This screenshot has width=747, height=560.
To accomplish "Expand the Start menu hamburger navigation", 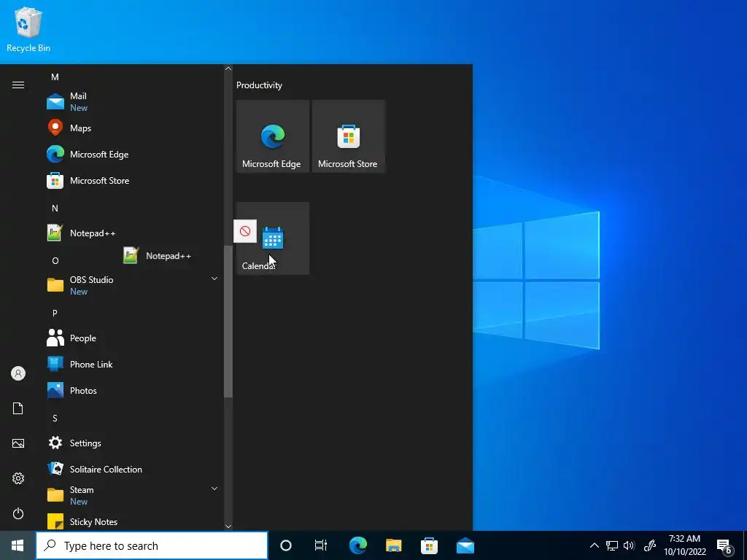I will click(x=18, y=85).
